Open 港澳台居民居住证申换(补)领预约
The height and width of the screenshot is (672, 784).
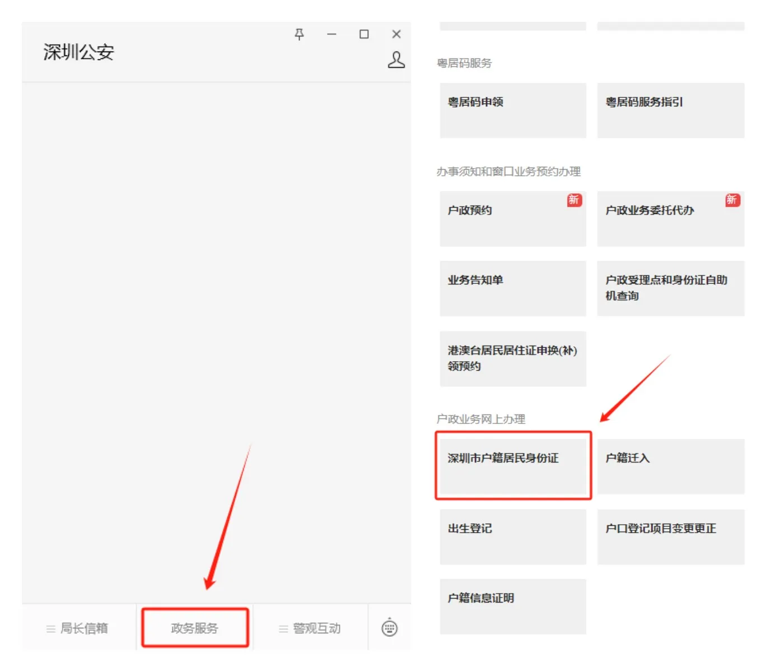(513, 359)
